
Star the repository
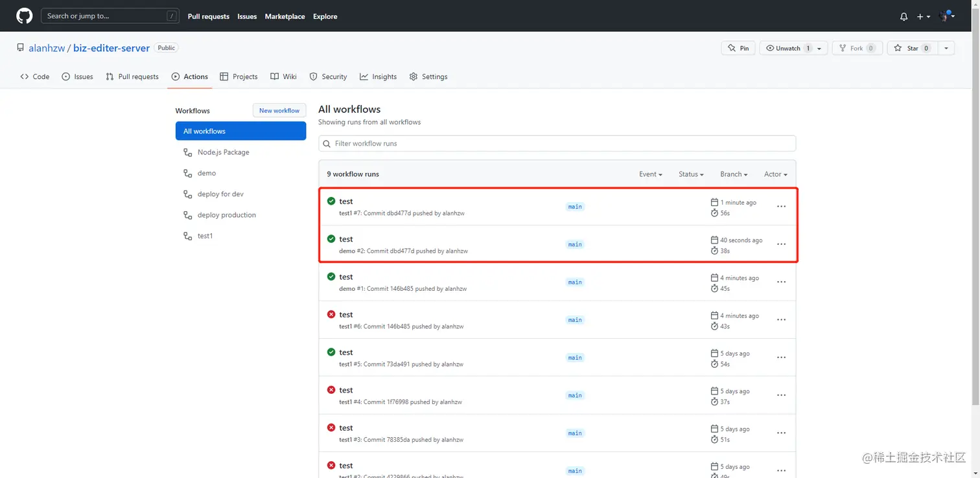coord(912,48)
